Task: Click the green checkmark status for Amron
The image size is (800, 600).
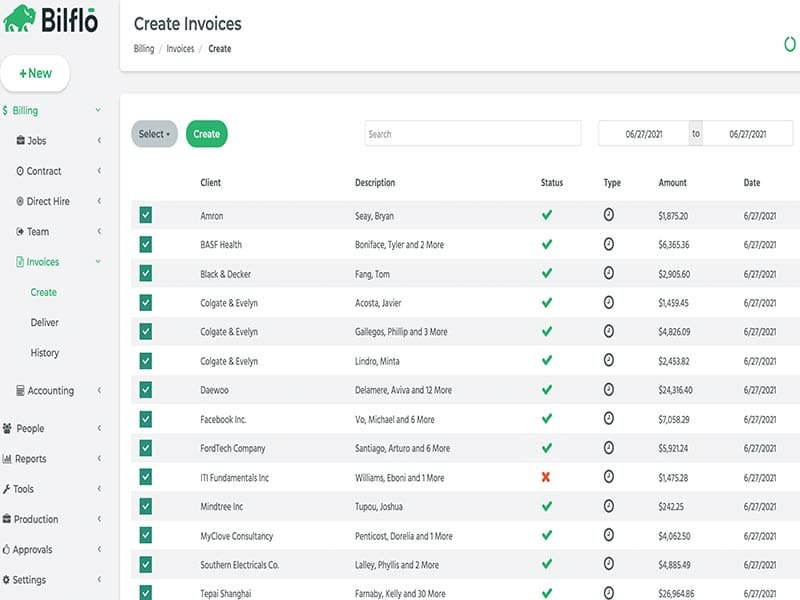Action: [546, 215]
